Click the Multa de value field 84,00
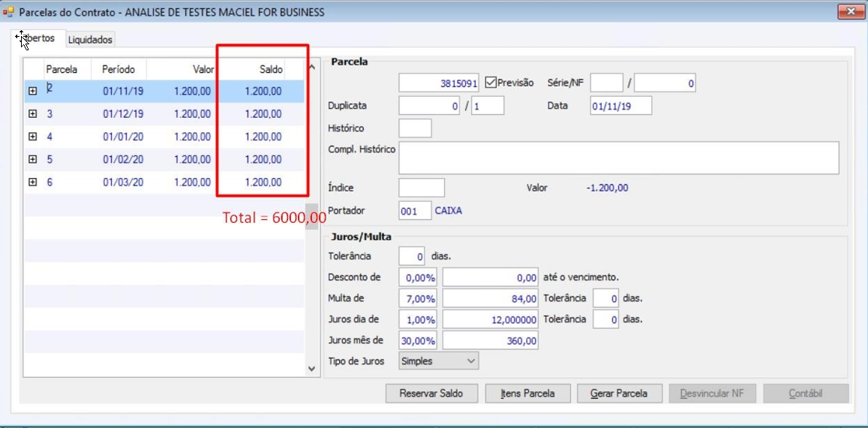 (491, 298)
